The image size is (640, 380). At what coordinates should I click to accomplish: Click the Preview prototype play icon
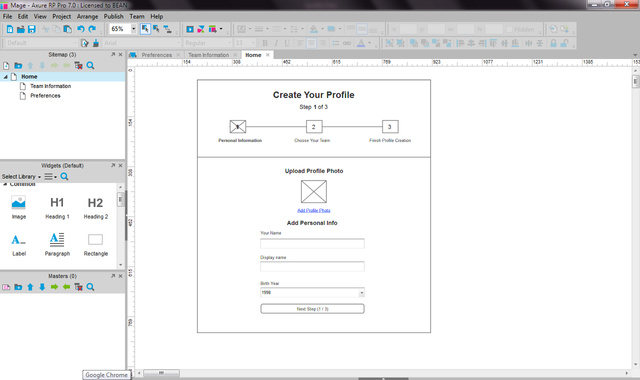[190, 29]
